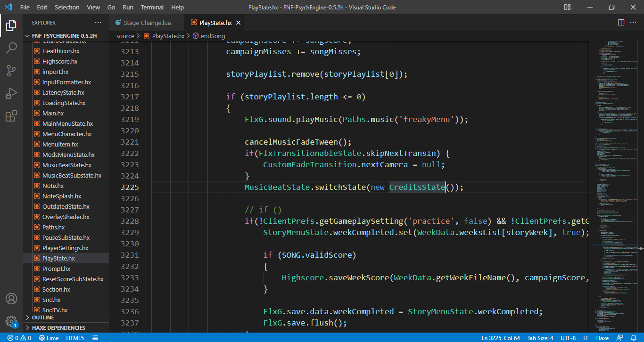
Task: Open InputFormatter.hx file
Action: [66, 82]
